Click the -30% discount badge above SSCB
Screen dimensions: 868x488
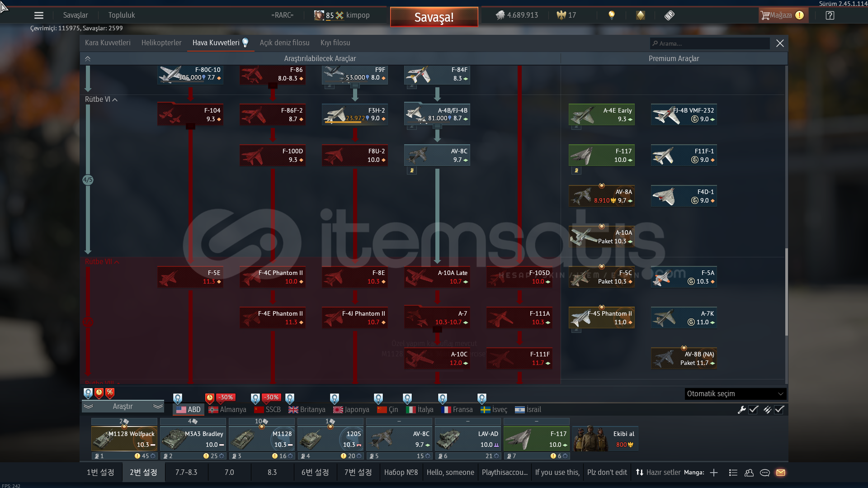click(x=271, y=398)
